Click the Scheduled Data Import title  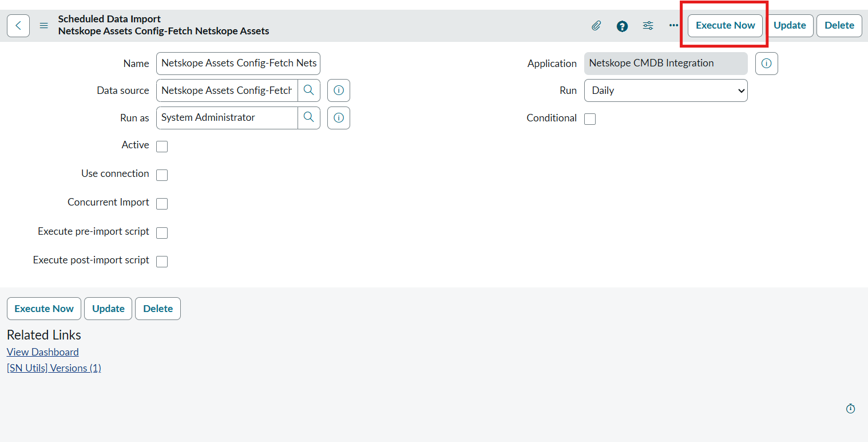click(x=109, y=19)
